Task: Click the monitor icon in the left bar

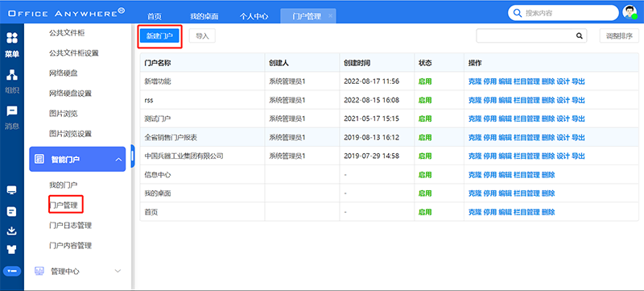Action: (x=12, y=190)
